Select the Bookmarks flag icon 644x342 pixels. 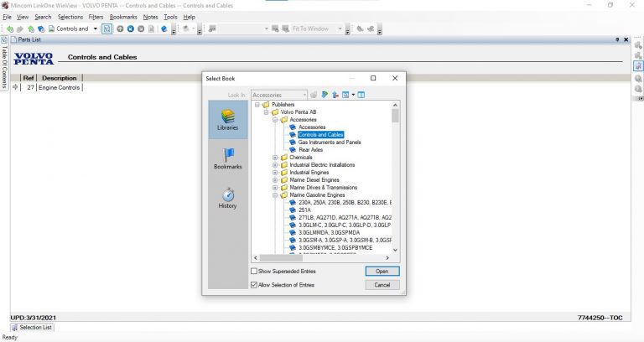[228, 156]
